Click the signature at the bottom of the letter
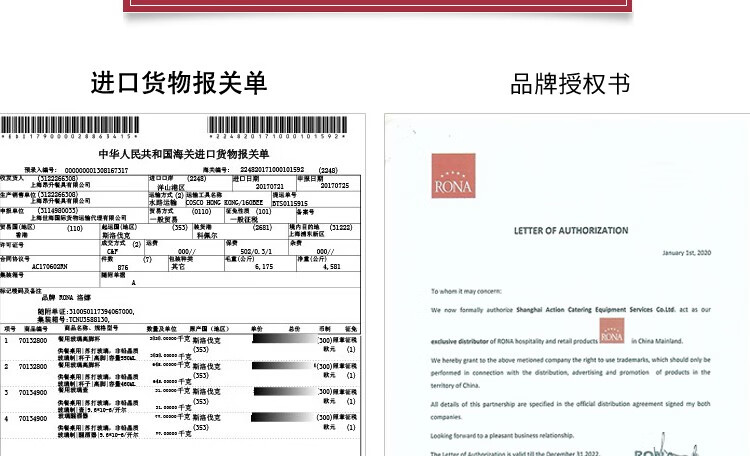The width and height of the screenshot is (750, 456). coord(666,446)
